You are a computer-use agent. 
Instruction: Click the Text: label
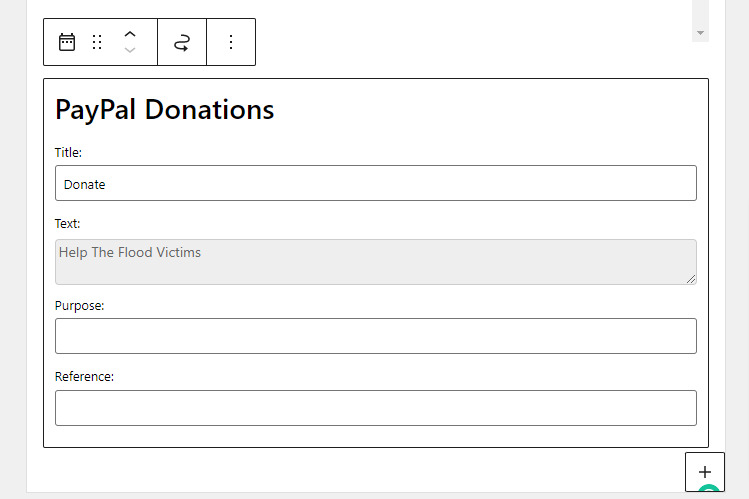click(x=67, y=223)
